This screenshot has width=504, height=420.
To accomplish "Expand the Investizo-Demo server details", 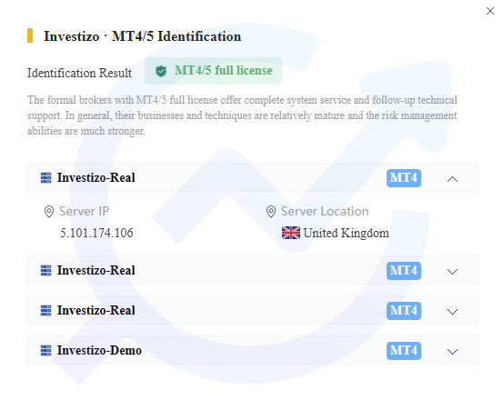I will tap(452, 352).
